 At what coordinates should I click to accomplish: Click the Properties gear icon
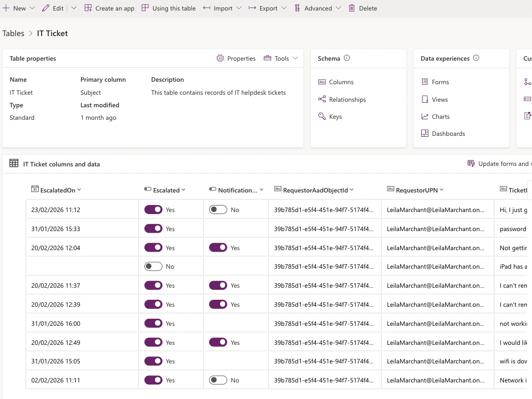click(220, 59)
